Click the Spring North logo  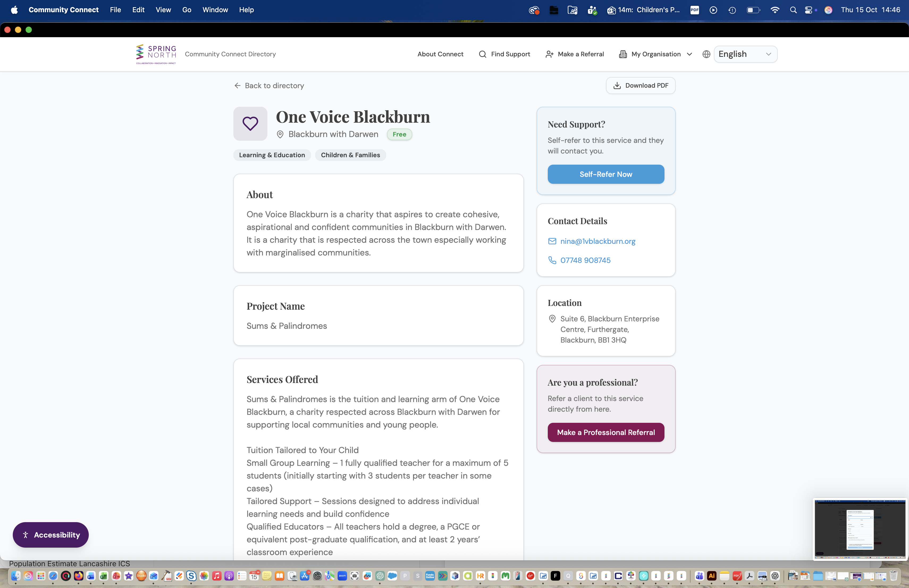coord(156,54)
